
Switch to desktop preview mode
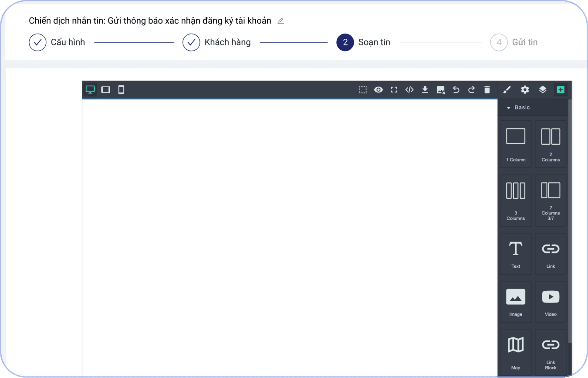point(90,89)
